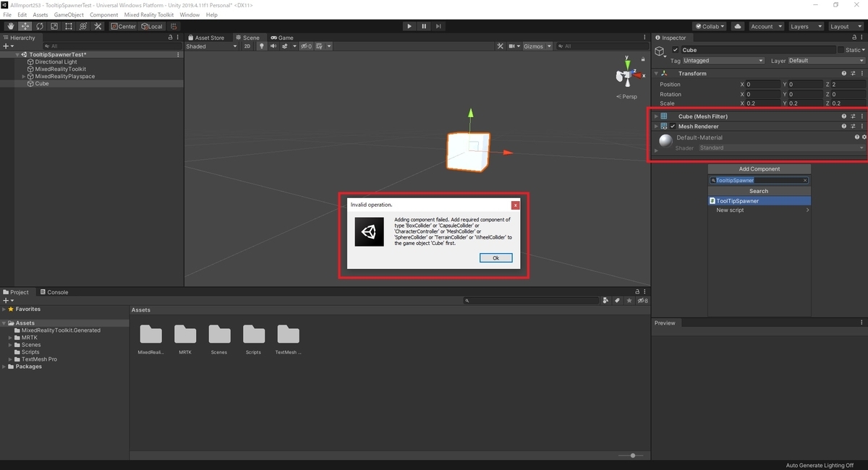Select the Hand tool in toolbar
Image resolution: width=868 pixels, height=470 pixels.
[x=10, y=26]
